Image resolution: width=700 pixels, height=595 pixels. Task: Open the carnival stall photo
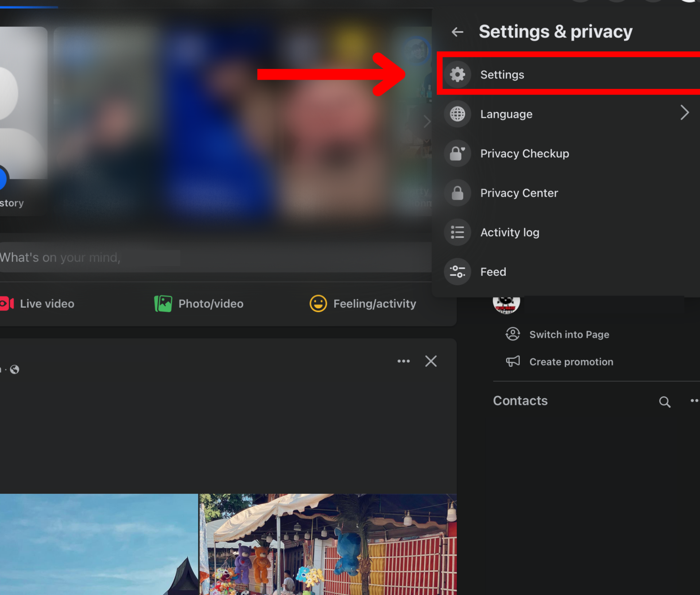pos(328,544)
